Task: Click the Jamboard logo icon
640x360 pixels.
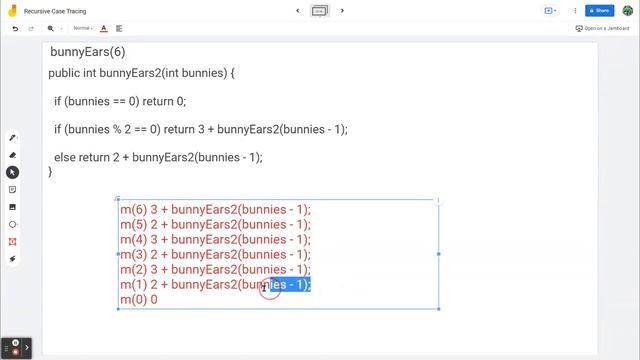Action: [12, 11]
